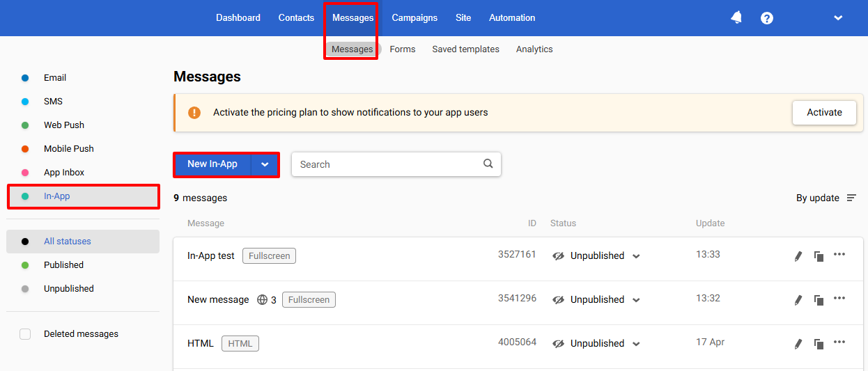Open the In-App test message name
Image resolution: width=868 pixels, height=371 pixels.
211,256
